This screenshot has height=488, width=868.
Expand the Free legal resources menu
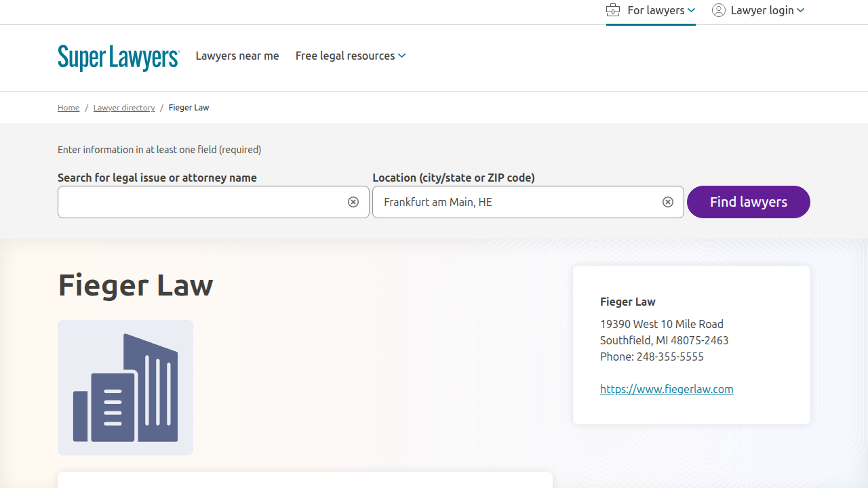[x=351, y=56]
